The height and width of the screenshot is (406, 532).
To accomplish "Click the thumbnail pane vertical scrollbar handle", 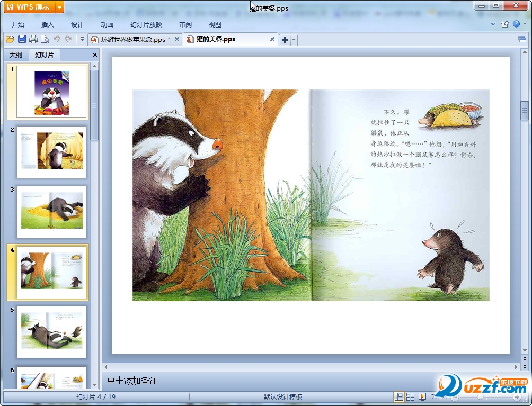I will 95,105.
